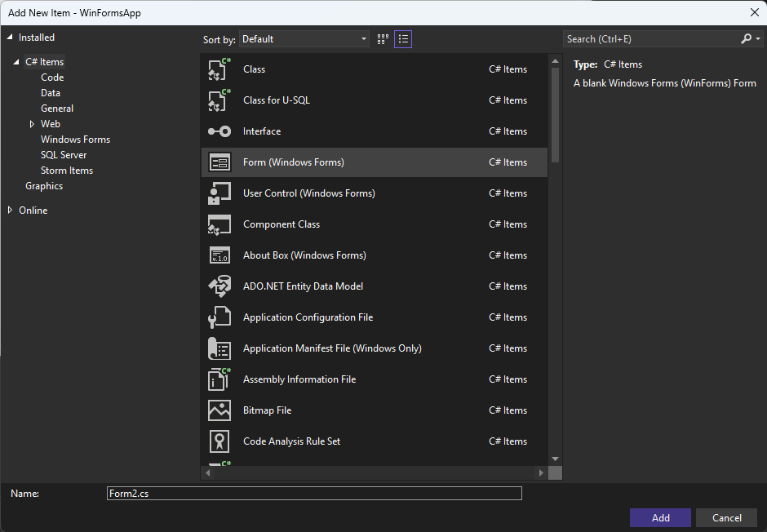Expand the Web tree node

32,124
